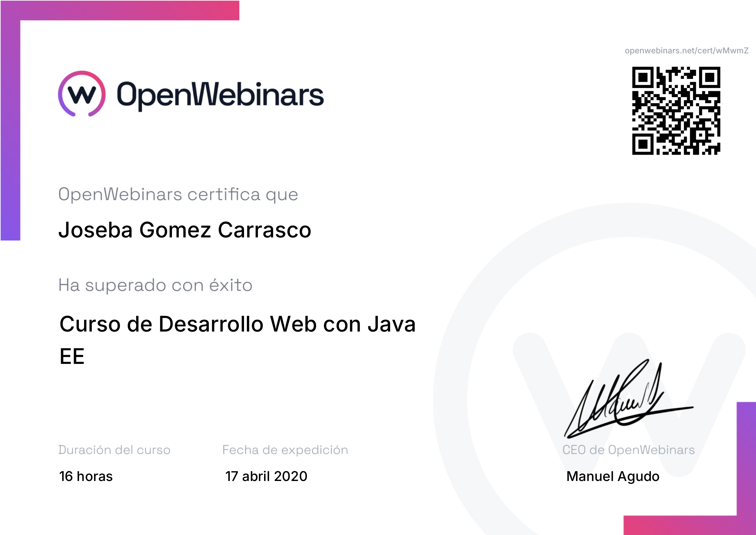Click the 'CEO de OpenWebinars' label
The width and height of the screenshot is (756, 535).
tap(628, 450)
